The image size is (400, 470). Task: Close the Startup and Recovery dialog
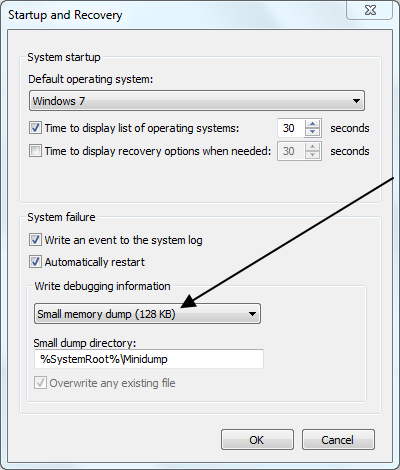click(370, 10)
